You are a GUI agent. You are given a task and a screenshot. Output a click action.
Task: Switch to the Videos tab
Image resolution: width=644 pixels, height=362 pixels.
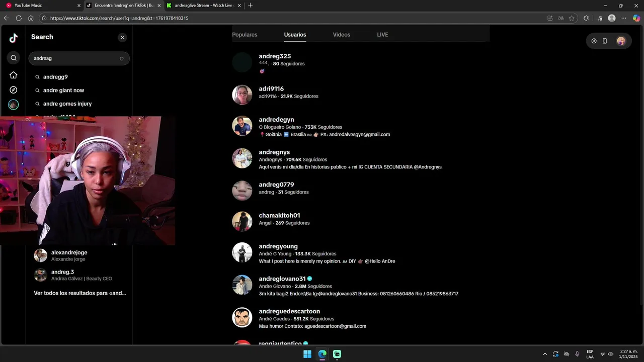342,35
